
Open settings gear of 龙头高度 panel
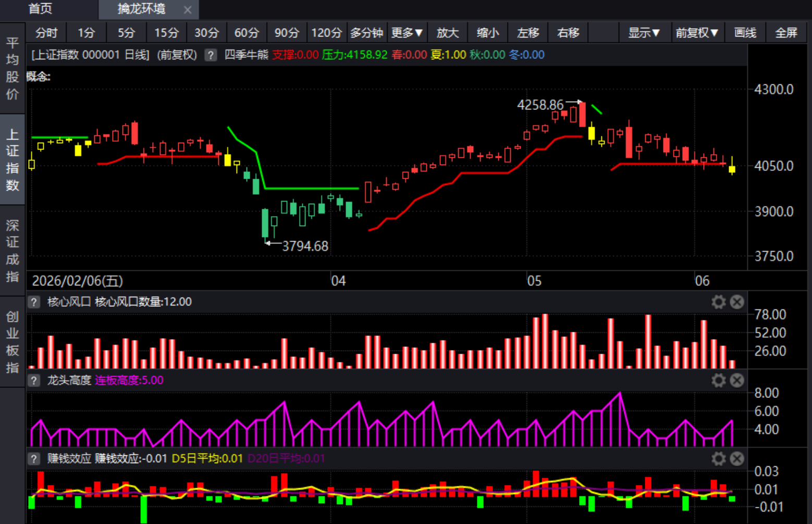pos(719,381)
